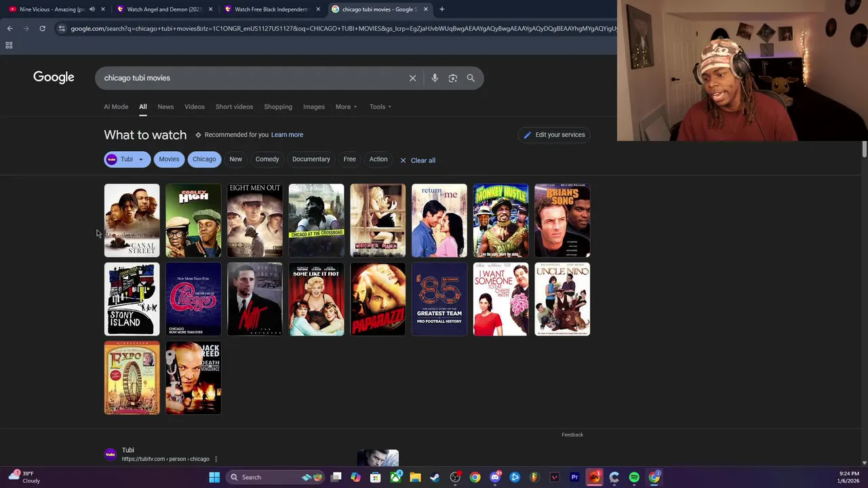The image size is (868, 488).
Task: Submit search with the magnifier icon
Action: coord(471,78)
